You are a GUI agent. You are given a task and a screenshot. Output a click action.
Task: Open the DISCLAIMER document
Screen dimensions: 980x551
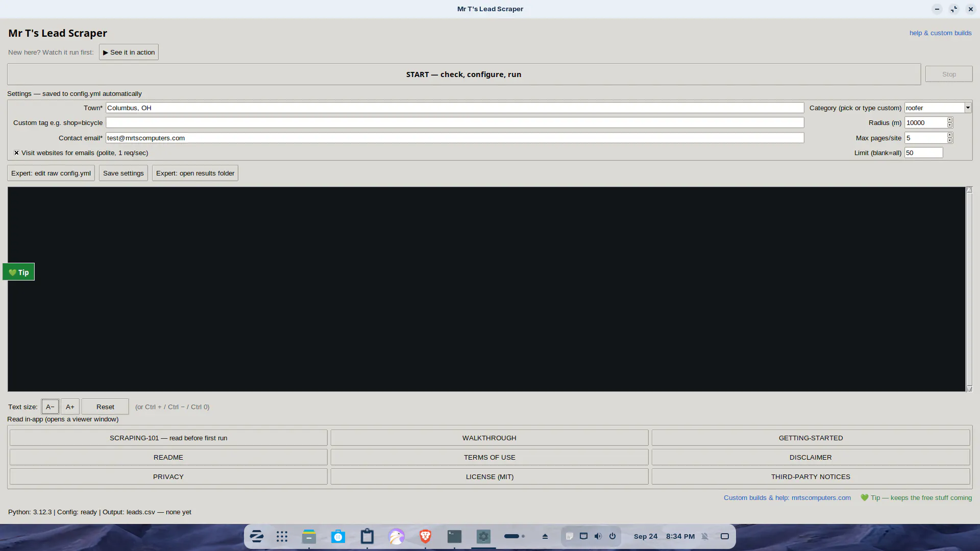click(x=811, y=457)
